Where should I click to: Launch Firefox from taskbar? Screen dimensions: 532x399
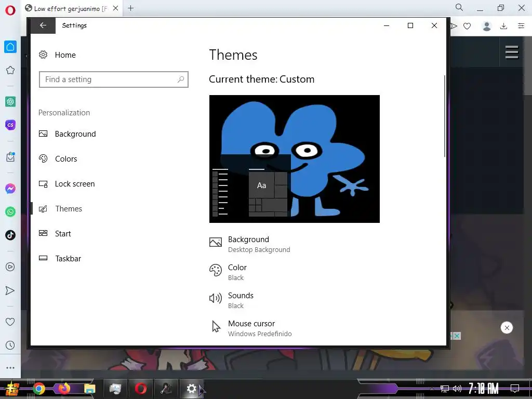click(64, 389)
